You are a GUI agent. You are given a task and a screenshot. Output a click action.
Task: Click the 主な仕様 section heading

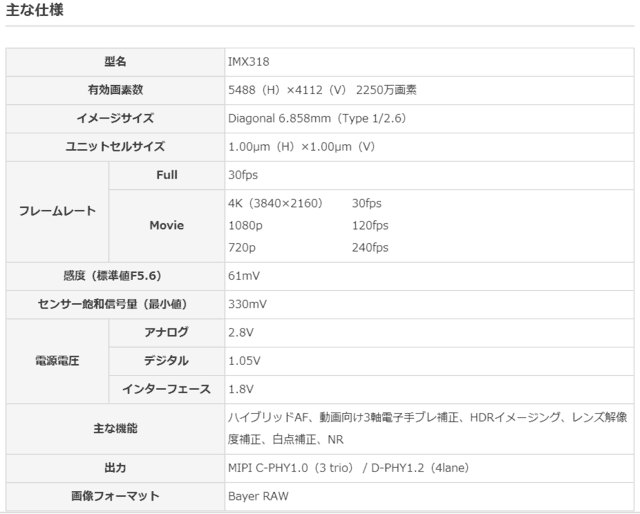40,12
